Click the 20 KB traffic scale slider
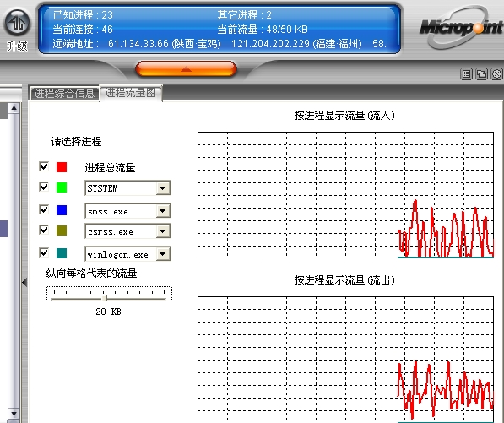The image size is (504, 423). [106, 298]
